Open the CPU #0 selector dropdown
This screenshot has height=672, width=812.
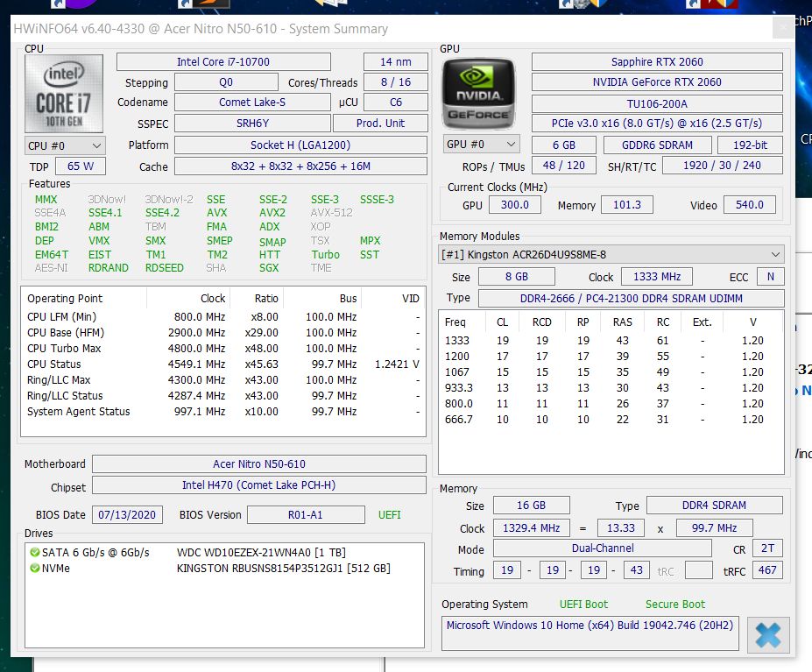click(x=65, y=145)
